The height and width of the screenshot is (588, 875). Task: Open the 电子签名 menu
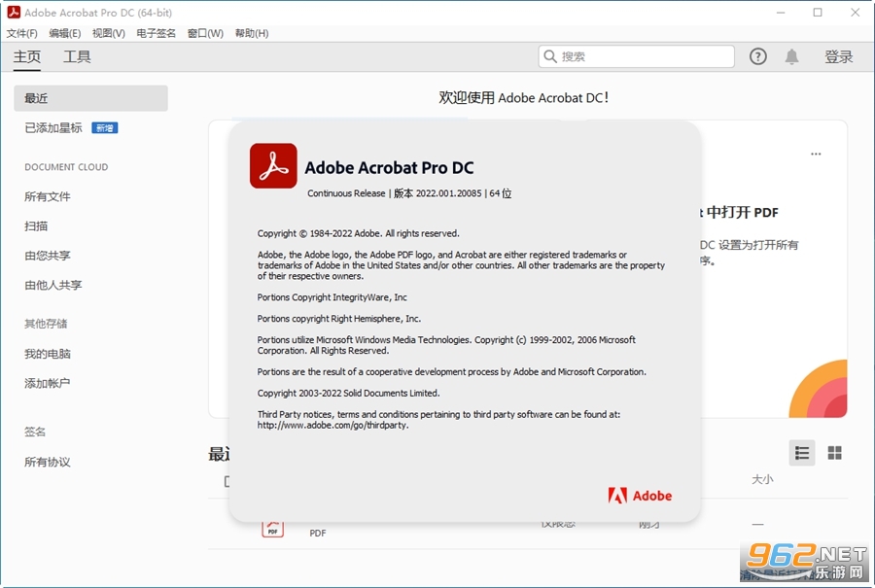pyautogui.click(x=156, y=33)
